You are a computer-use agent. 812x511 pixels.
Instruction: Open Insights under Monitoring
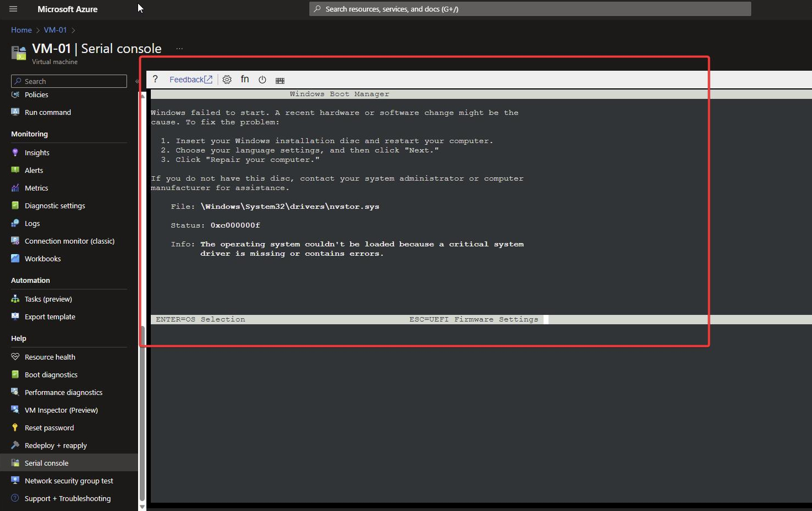pyautogui.click(x=36, y=152)
